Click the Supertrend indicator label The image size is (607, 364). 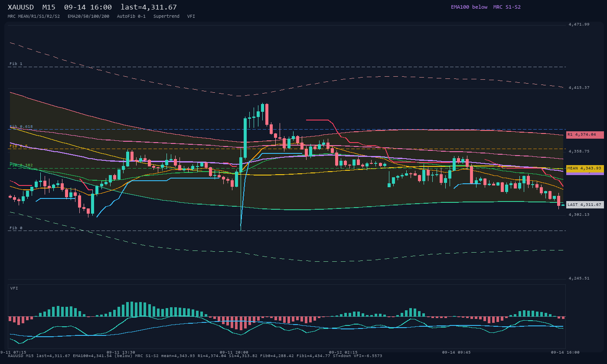click(166, 16)
